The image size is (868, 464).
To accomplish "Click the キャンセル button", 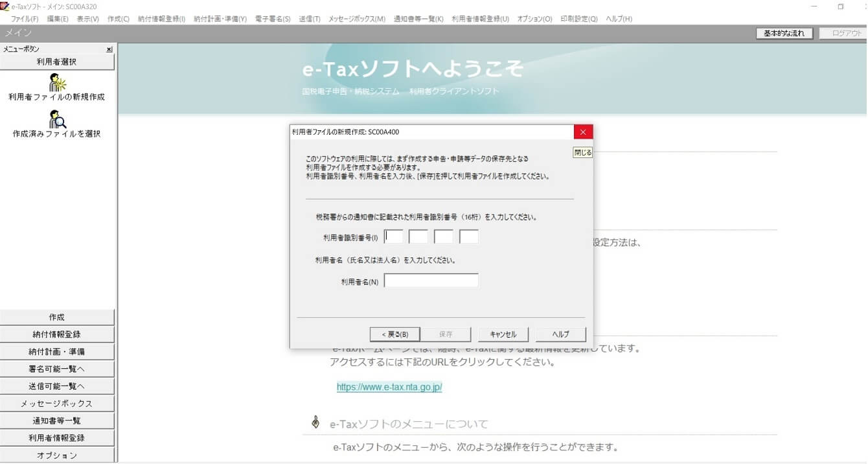I will pyautogui.click(x=503, y=334).
